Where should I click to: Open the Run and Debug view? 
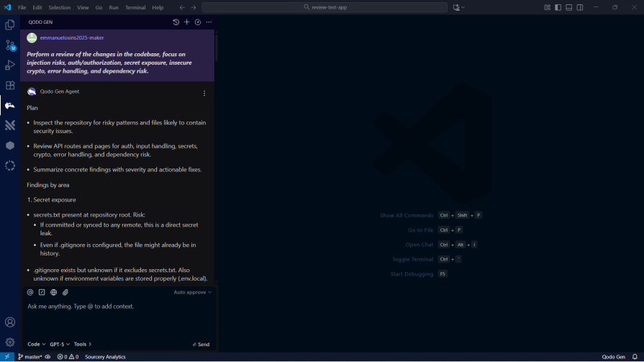pyautogui.click(x=10, y=65)
